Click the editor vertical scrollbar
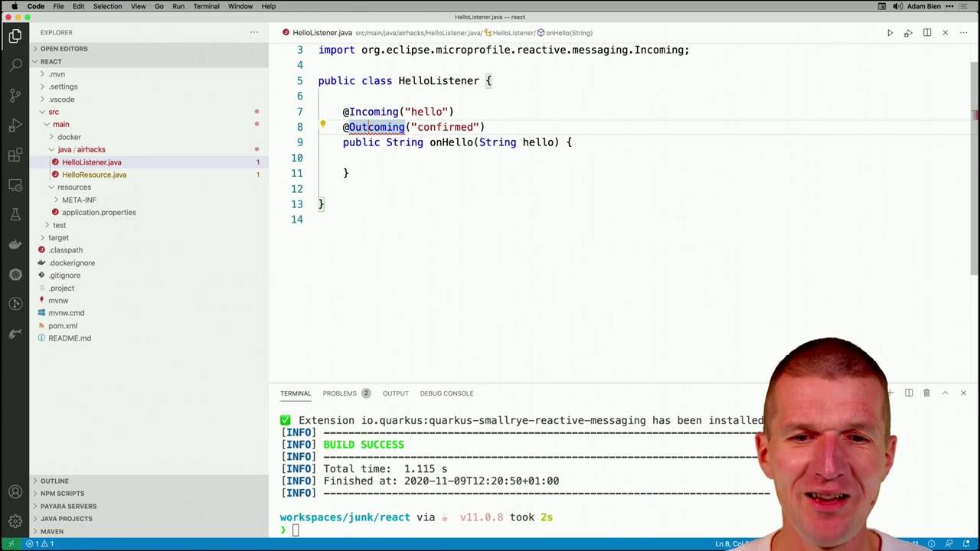The width and height of the screenshot is (980, 551). tap(975, 167)
